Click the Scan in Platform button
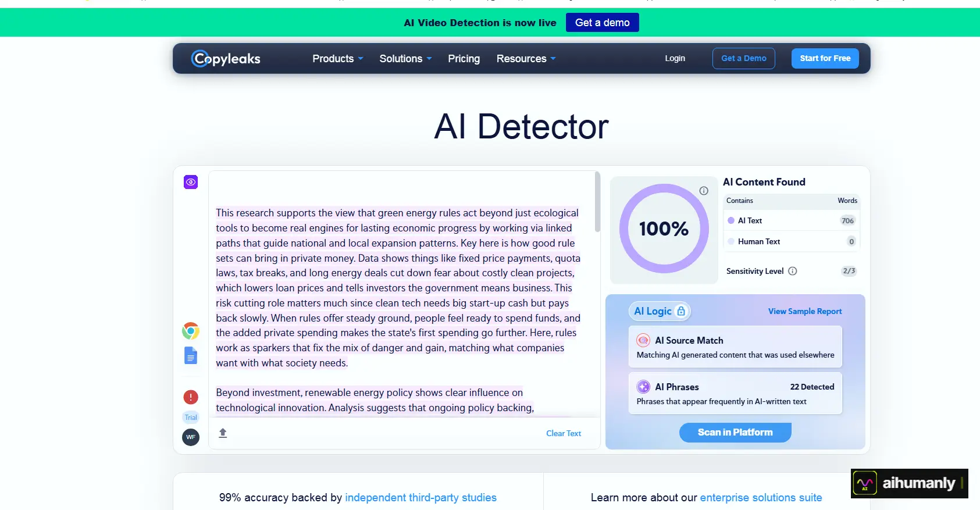 click(735, 432)
